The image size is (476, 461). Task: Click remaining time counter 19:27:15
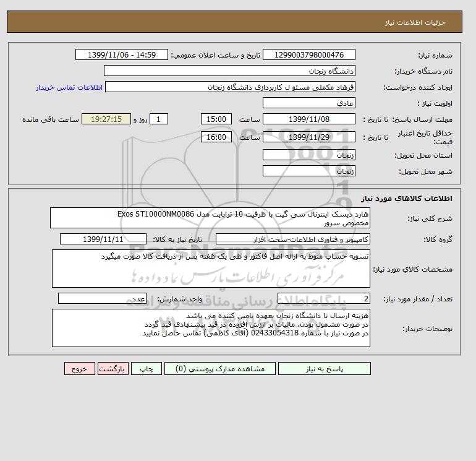(106, 119)
